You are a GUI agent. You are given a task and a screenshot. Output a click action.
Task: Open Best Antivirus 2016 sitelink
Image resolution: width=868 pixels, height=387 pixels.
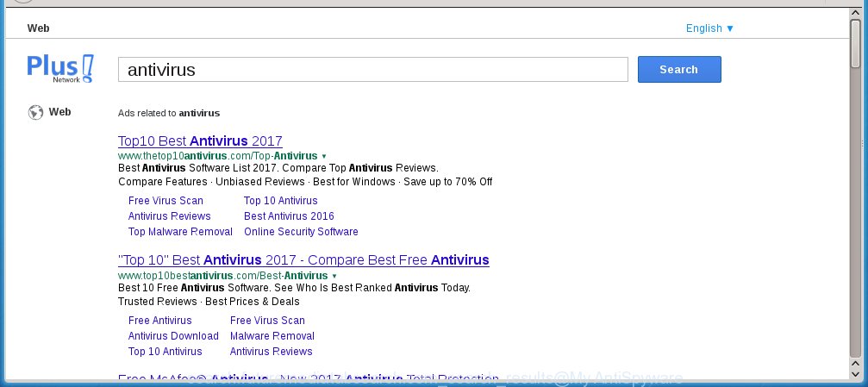[289, 216]
